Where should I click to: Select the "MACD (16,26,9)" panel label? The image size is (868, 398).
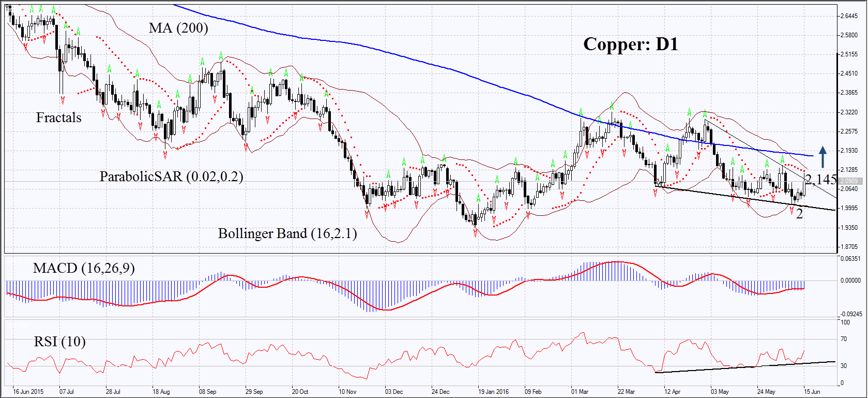tap(84, 268)
